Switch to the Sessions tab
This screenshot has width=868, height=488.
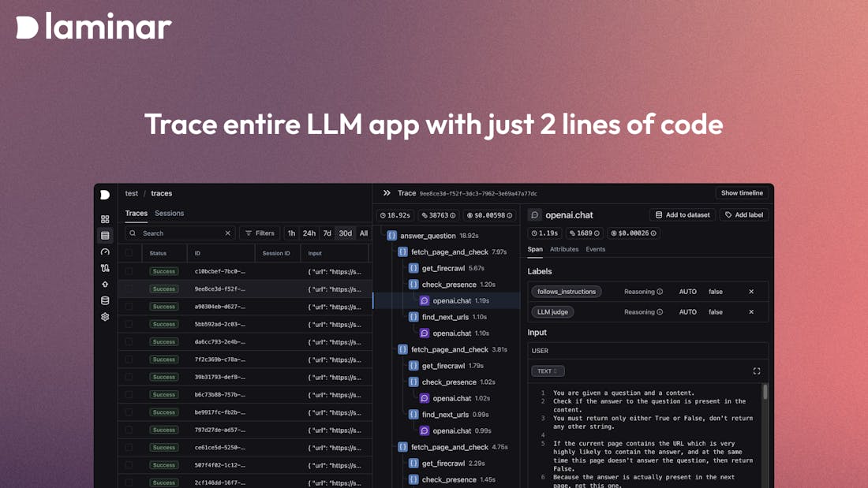click(x=170, y=214)
